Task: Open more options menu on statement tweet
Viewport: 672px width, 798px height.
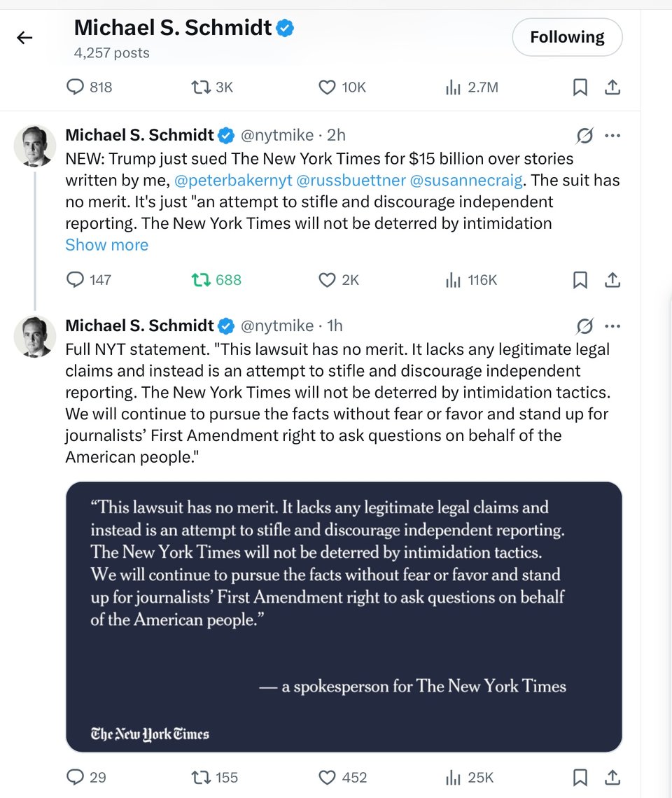Action: coord(613,325)
